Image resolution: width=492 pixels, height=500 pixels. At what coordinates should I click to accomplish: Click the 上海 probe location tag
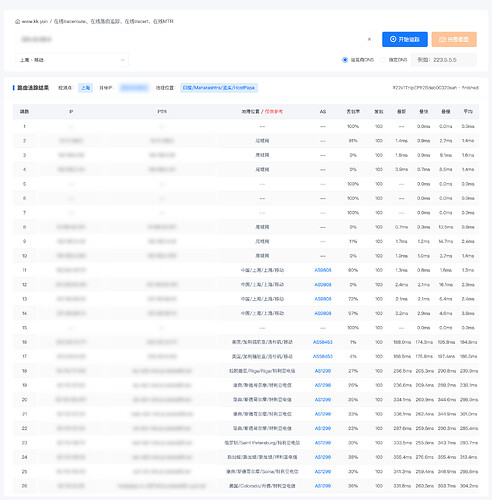[x=86, y=88]
